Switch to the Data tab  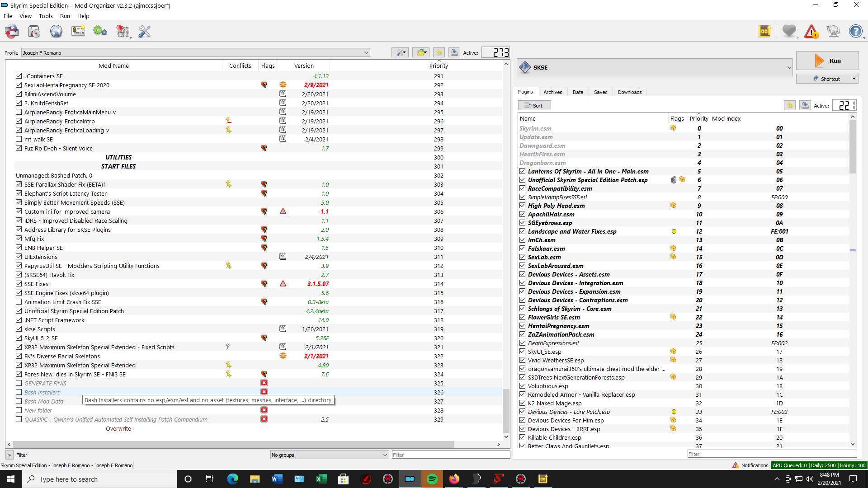[x=578, y=92]
